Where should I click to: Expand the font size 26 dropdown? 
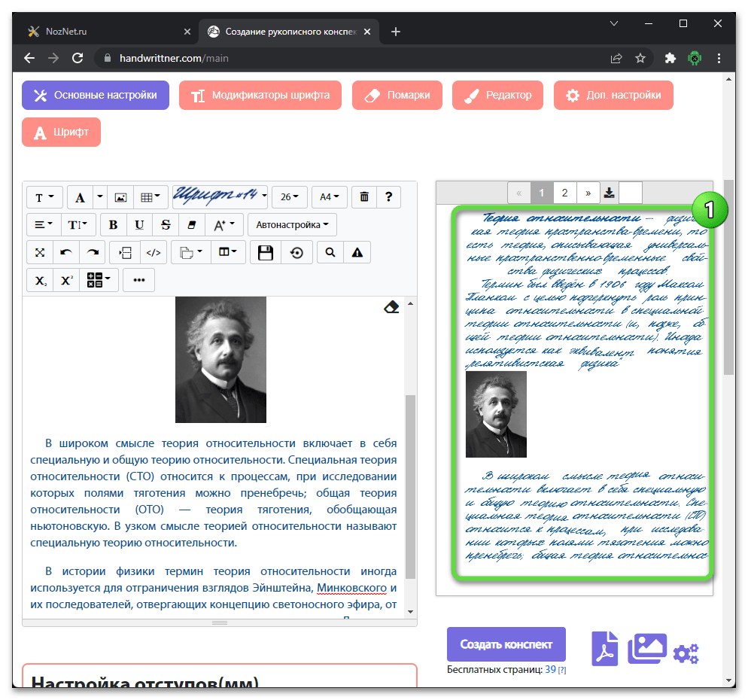click(x=290, y=197)
